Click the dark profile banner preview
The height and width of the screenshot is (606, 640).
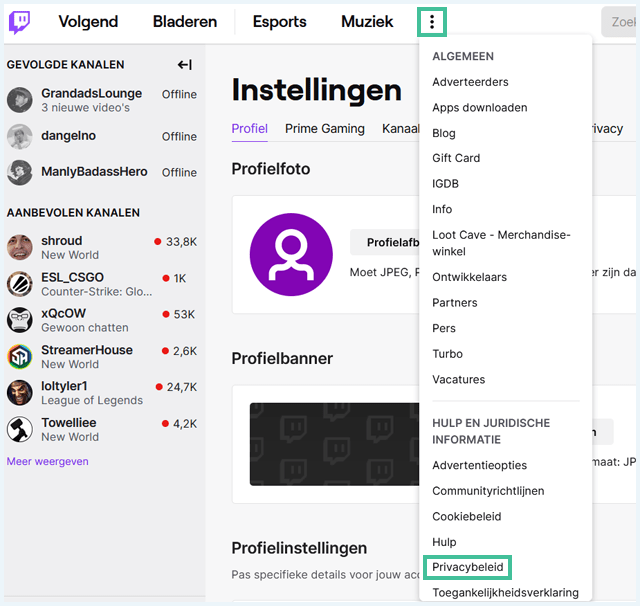[334, 444]
